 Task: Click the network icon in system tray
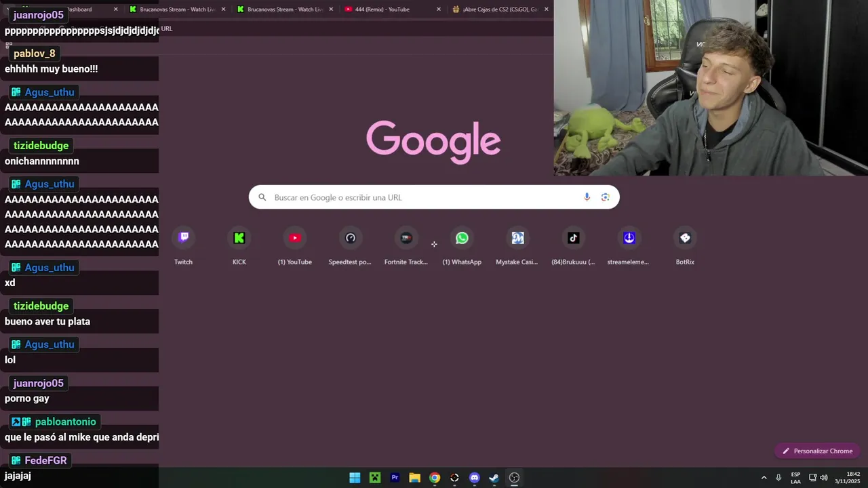[812, 478]
